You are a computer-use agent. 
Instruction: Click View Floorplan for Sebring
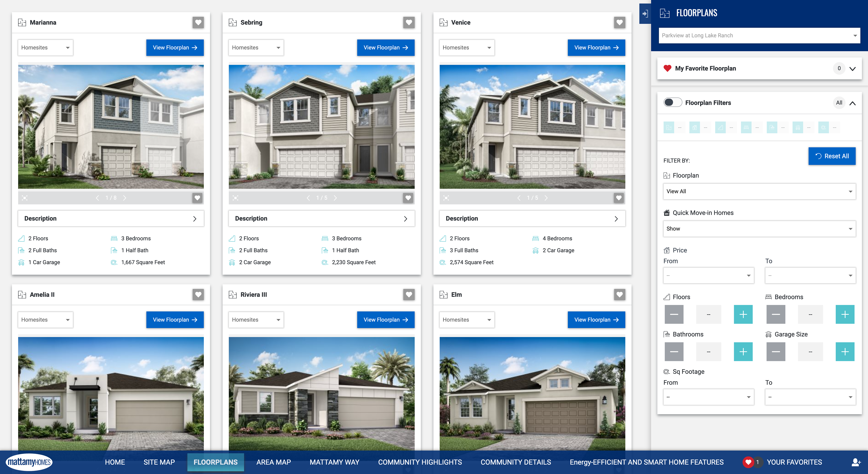(x=385, y=48)
